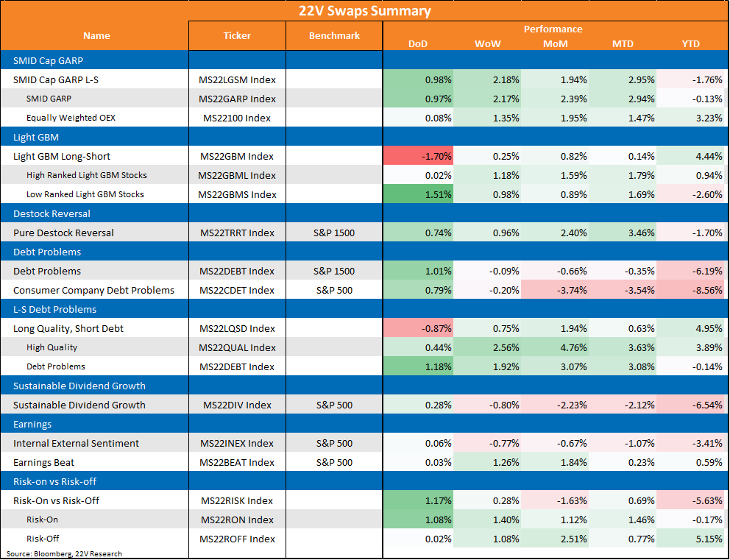Click "Consumer Company Debt Problems" row name

(93, 290)
